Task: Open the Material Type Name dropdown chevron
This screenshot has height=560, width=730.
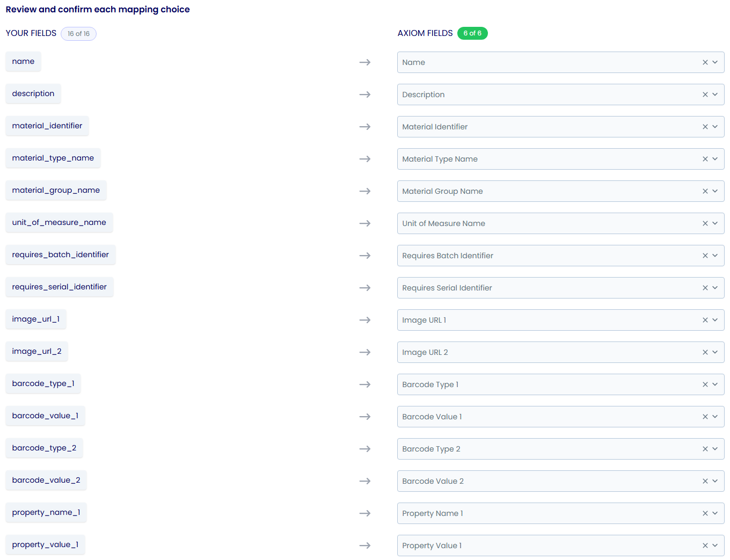Action: pos(715,159)
